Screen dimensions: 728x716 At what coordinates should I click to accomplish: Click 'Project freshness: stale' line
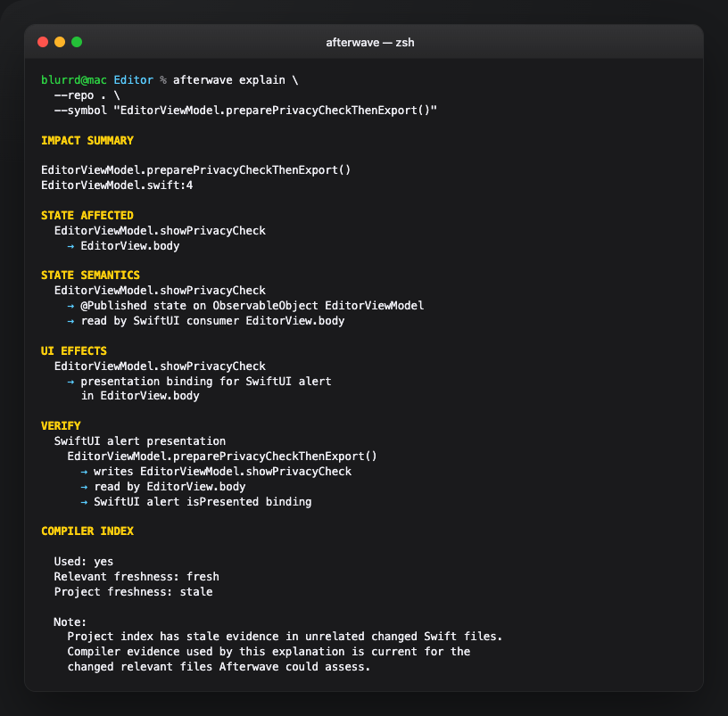click(133, 592)
